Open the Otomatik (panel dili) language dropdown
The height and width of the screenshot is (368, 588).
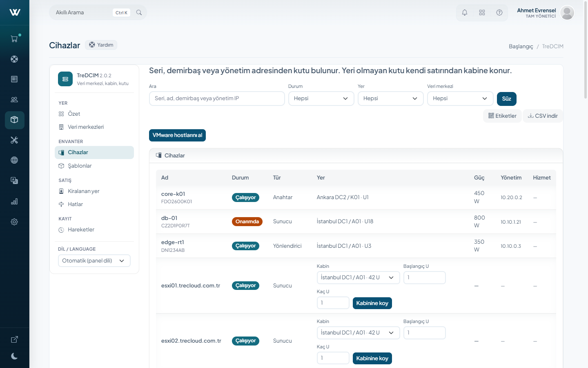[x=94, y=261]
